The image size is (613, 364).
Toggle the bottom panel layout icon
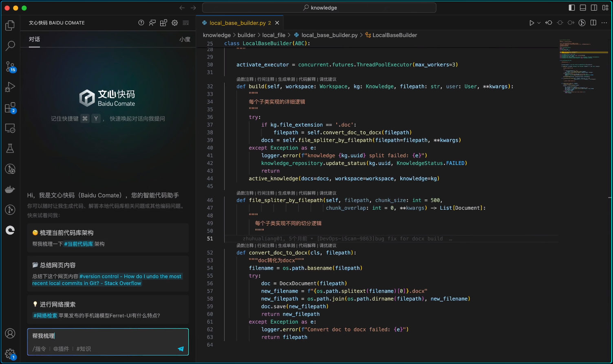coord(583,8)
